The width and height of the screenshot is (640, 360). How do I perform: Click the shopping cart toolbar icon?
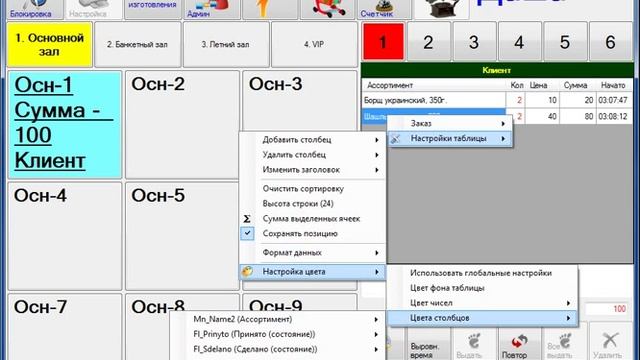328,9
